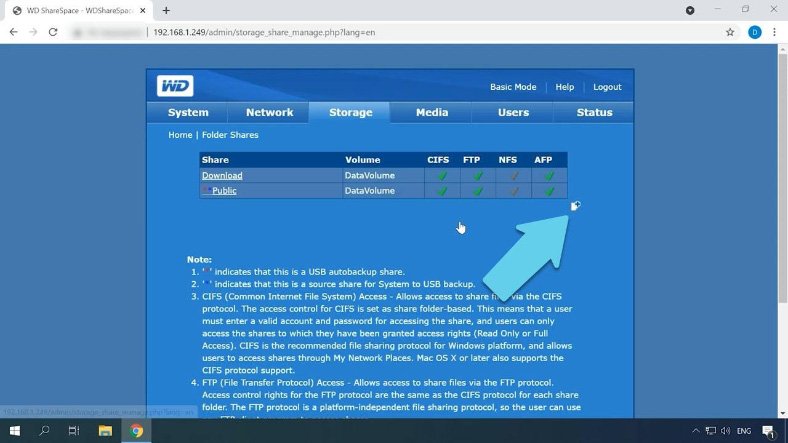Click Public row CIFS checkmark

(442, 191)
